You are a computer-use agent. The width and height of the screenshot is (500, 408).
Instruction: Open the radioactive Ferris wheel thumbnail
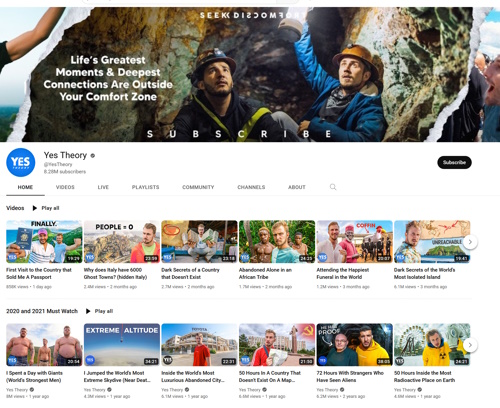(x=432, y=345)
